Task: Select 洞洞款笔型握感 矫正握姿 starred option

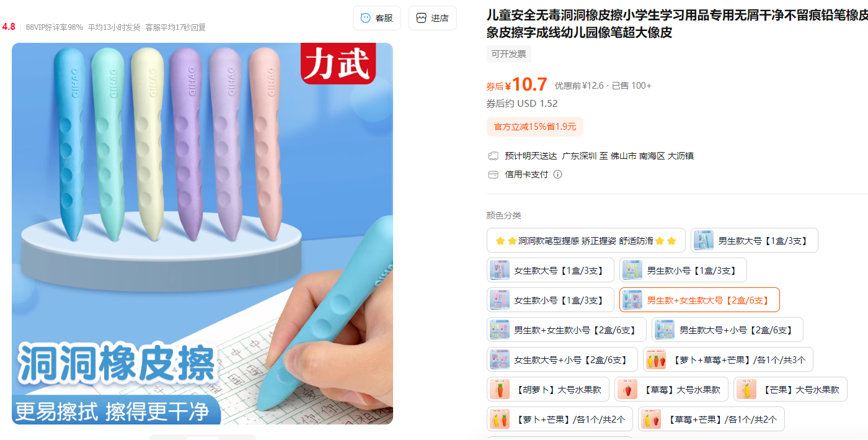Action: coord(586,241)
